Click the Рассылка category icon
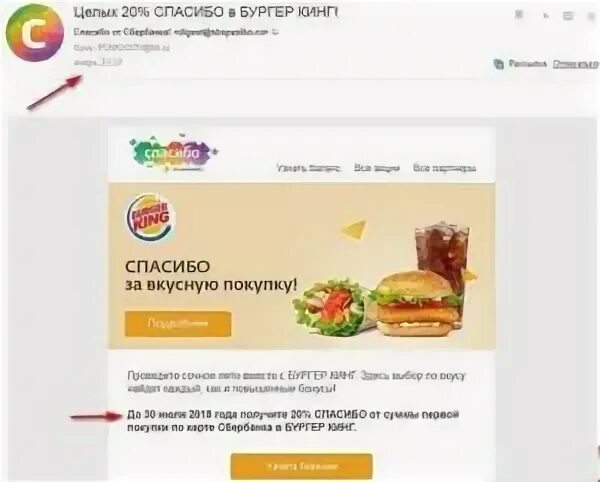The image size is (600, 482). click(x=498, y=64)
